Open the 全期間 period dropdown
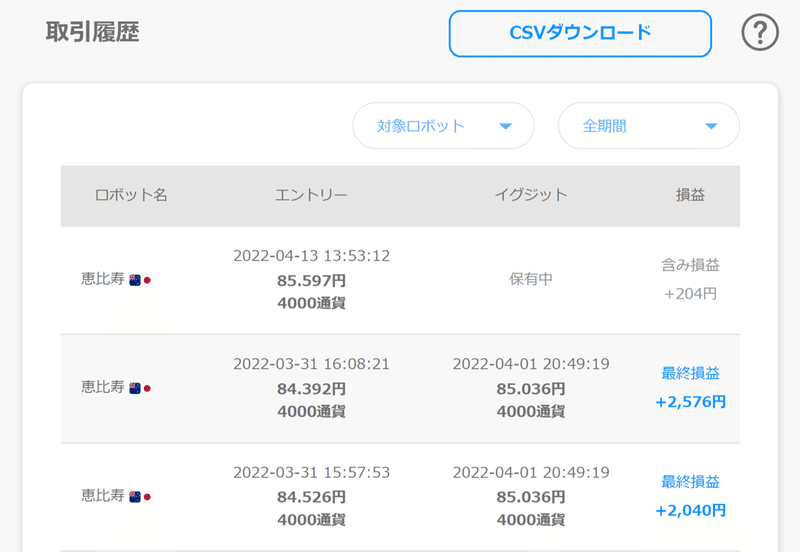This screenshot has width=800, height=552. click(648, 126)
